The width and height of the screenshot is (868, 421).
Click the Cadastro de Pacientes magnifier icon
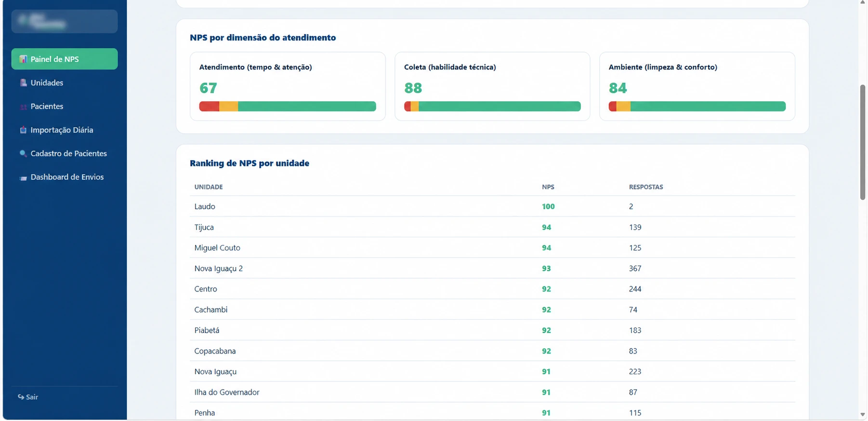coord(23,154)
